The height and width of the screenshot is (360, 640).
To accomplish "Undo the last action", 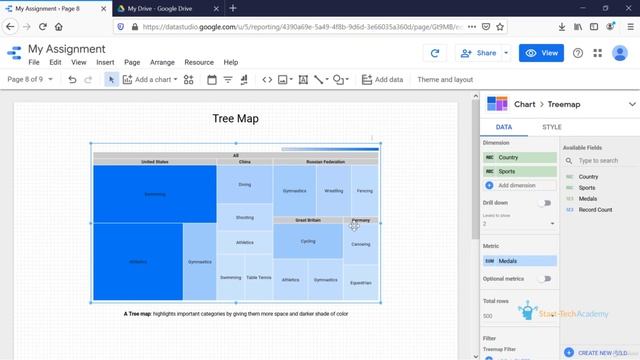I will [x=72, y=80].
